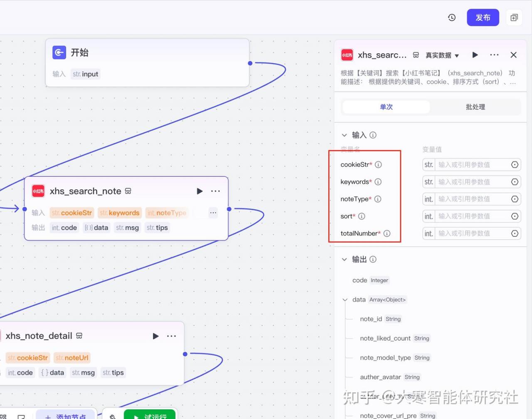Image resolution: width=532 pixels, height=419 pixels.
Task: Click info icon next to 输出 heading
Action: 373,259
